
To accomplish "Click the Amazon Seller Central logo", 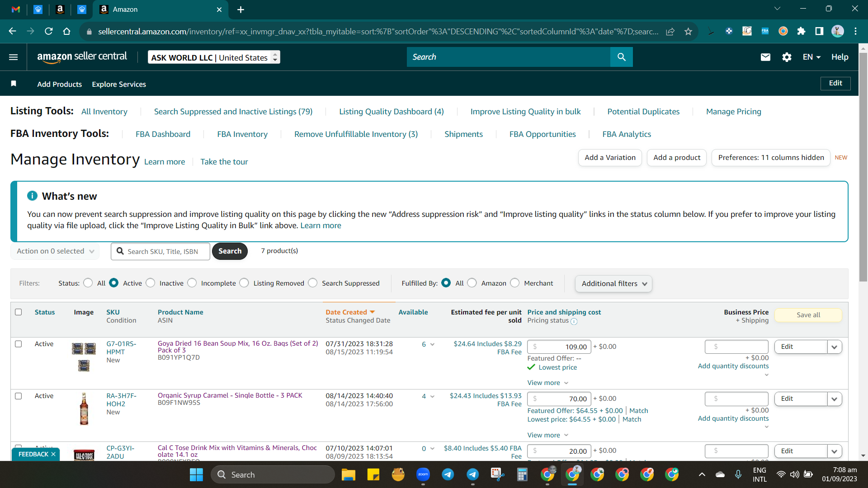I will point(82,57).
